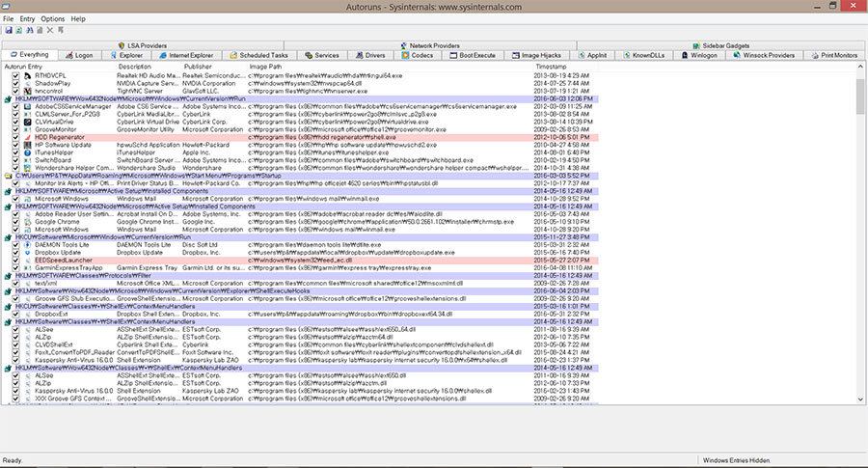This screenshot has height=468, width=868.
Task: Click the Find binoculars toolbar icon
Action: (30, 30)
